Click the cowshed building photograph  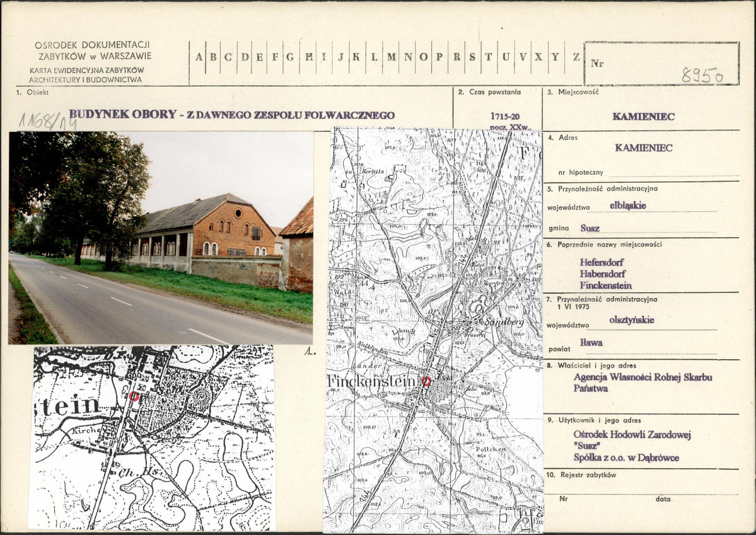[161, 238]
